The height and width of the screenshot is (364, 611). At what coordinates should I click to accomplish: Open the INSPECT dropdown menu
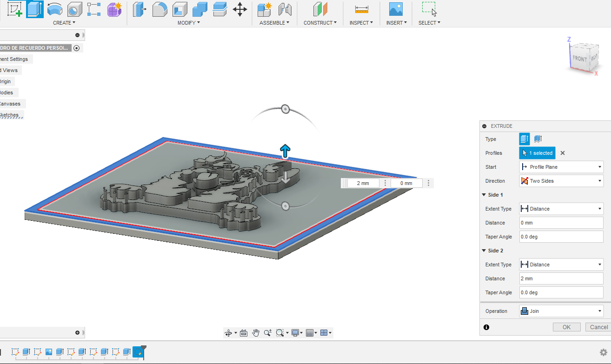click(x=361, y=23)
